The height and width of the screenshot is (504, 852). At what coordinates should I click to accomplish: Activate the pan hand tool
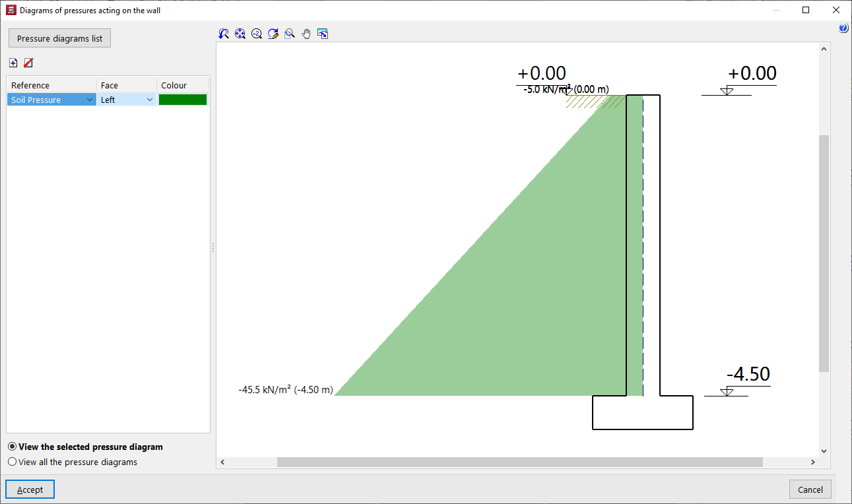[306, 34]
